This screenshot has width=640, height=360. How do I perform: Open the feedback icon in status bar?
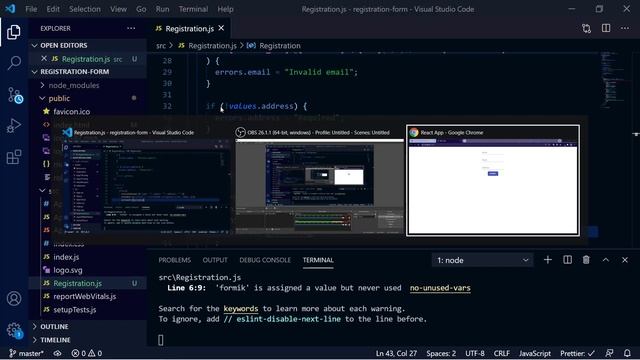609,353
